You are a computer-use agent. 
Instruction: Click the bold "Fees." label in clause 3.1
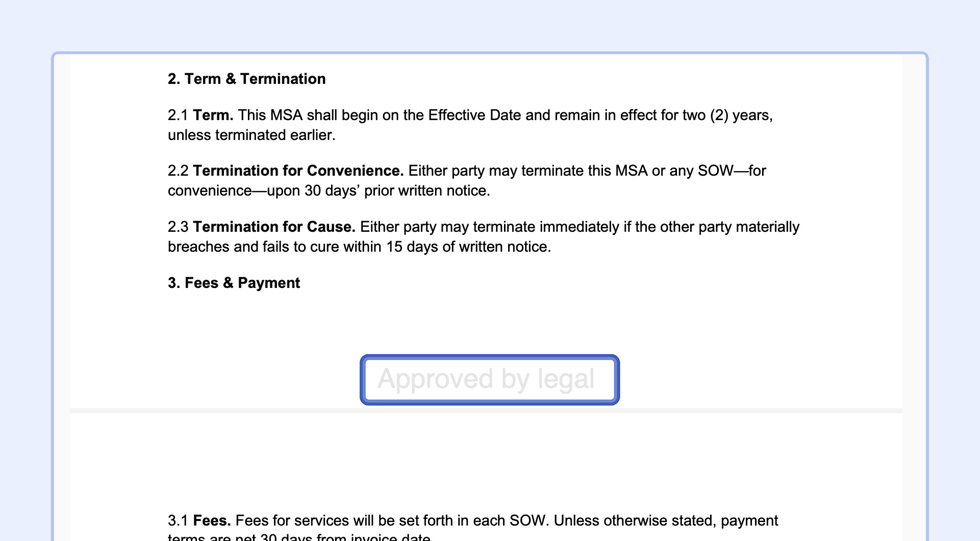click(212, 521)
